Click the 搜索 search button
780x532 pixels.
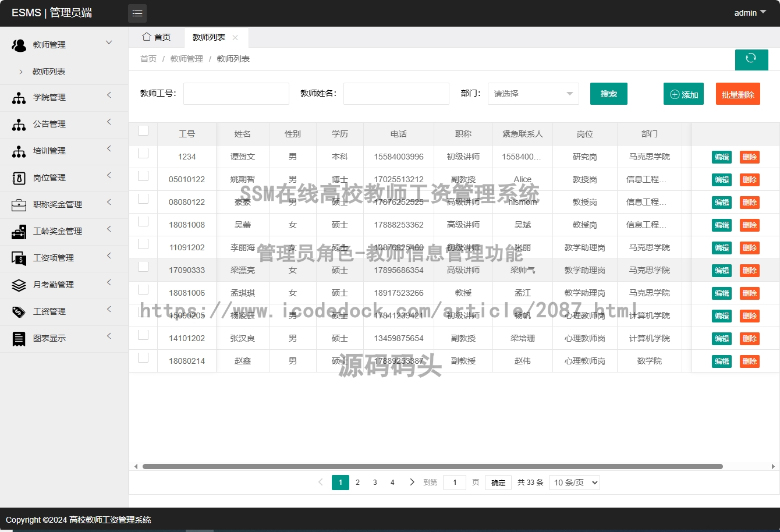pyautogui.click(x=609, y=94)
